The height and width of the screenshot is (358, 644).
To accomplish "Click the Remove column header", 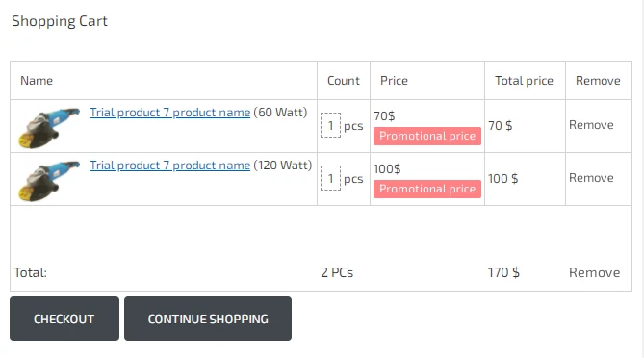I will (598, 81).
